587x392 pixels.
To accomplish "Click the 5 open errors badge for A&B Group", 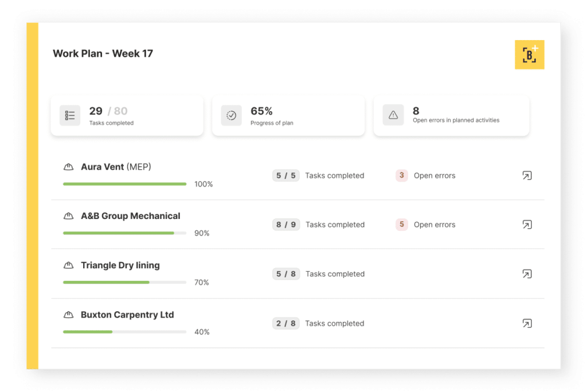I will [401, 225].
